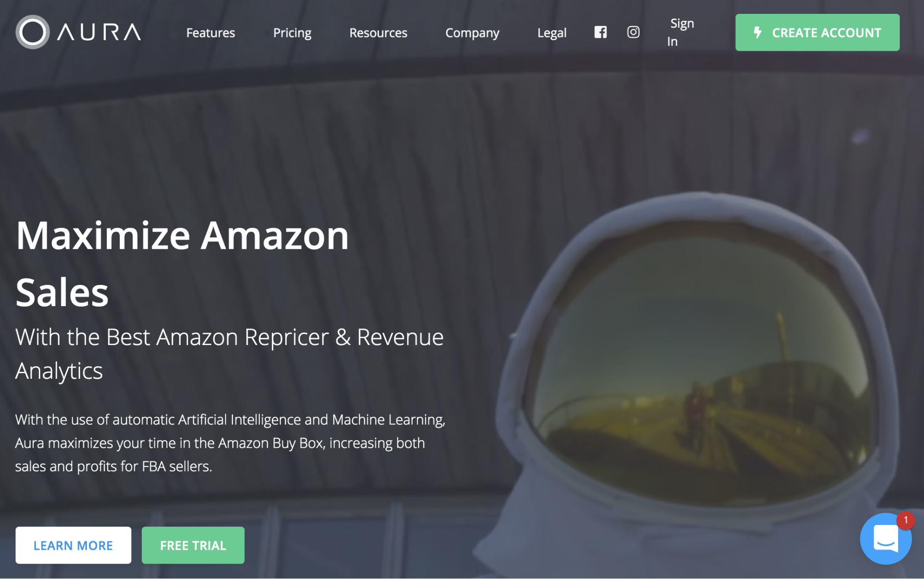Click the Sign In link
The height and width of the screenshot is (579, 924).
click(680, 32)
